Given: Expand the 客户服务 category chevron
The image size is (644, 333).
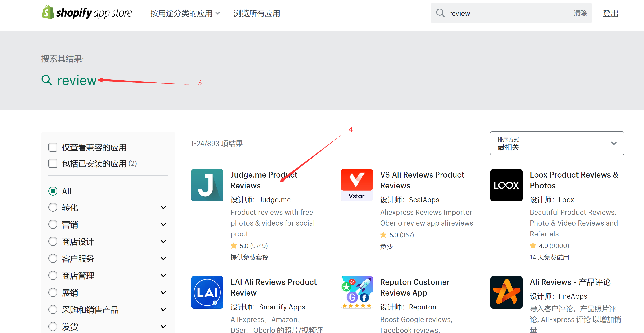Looking at the screenshot, I should (x=163, y=258).
